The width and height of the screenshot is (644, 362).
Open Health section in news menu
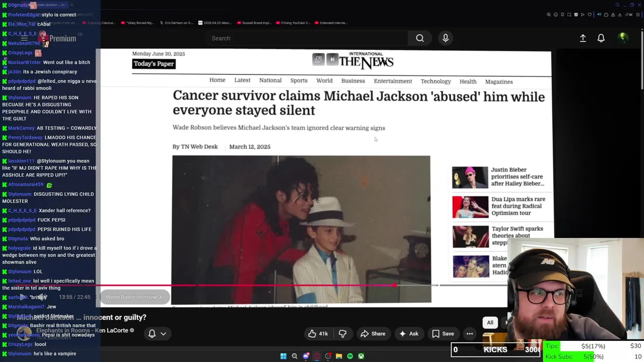[468, 81]
